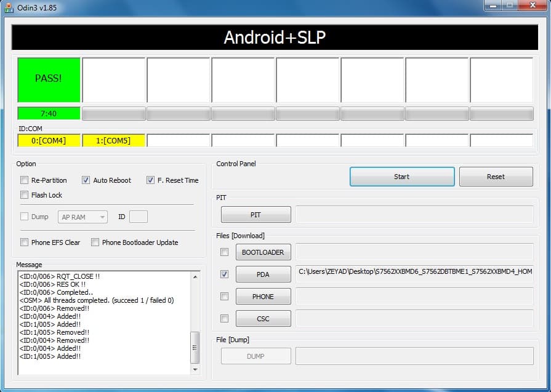Click the Android+SLP banner
Screen dimensions: 551x392
pos(275,38)
